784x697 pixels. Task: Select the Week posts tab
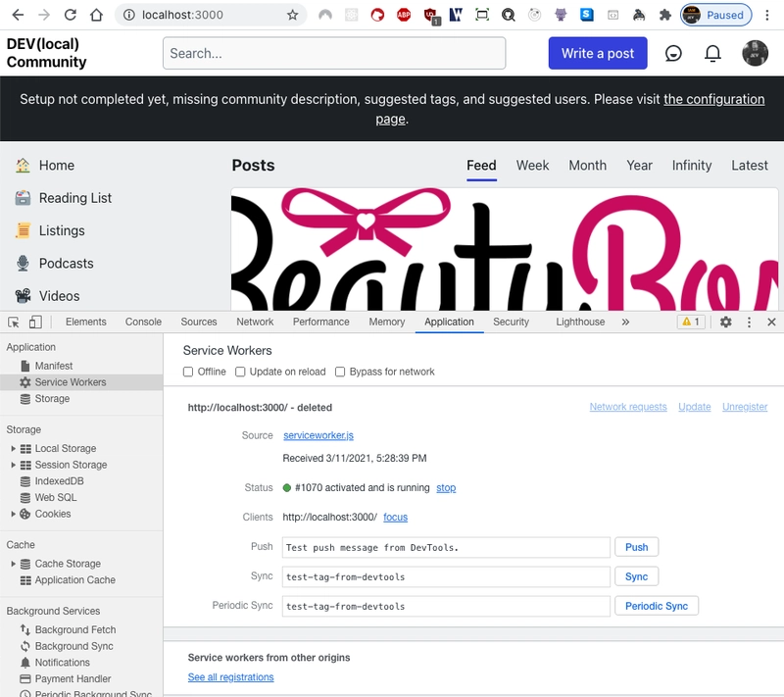[532, 166]
